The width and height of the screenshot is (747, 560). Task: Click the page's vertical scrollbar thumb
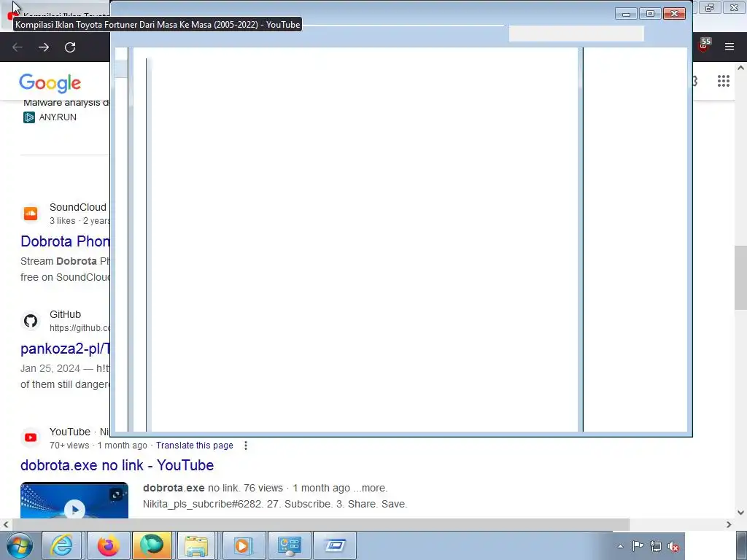[x=740, y=278]
